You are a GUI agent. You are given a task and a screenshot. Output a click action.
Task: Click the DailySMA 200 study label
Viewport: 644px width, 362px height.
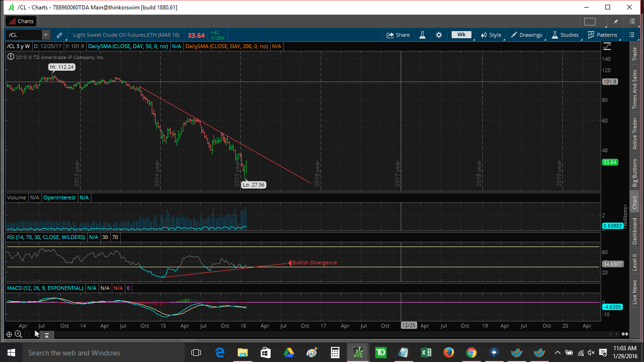click(227, 46)
